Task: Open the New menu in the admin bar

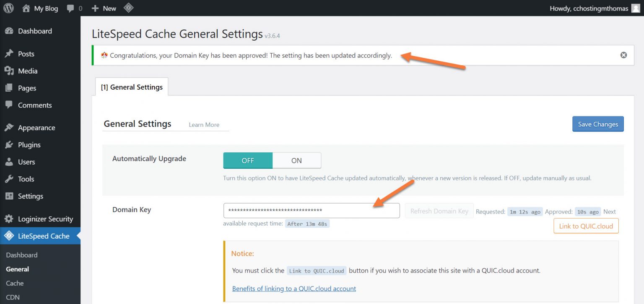Action: (104, 8)
